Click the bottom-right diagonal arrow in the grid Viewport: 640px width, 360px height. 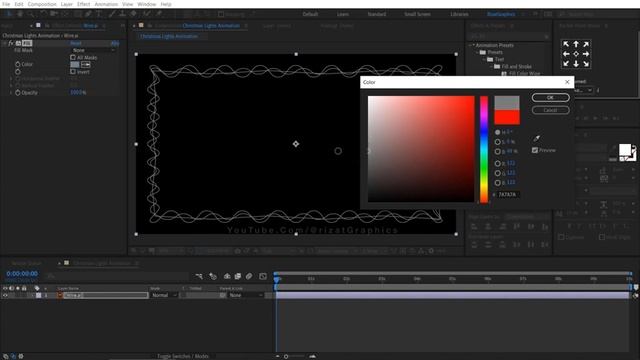point(586,64)
